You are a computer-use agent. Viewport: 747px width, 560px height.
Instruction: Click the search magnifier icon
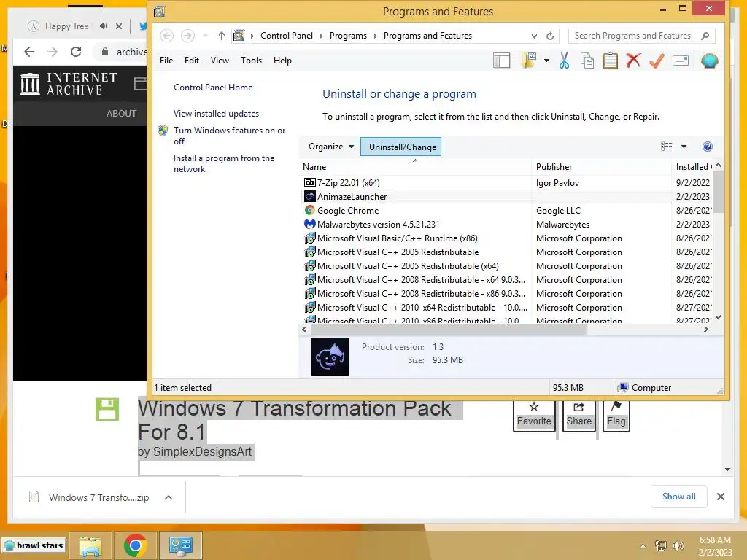coord(705,36)
